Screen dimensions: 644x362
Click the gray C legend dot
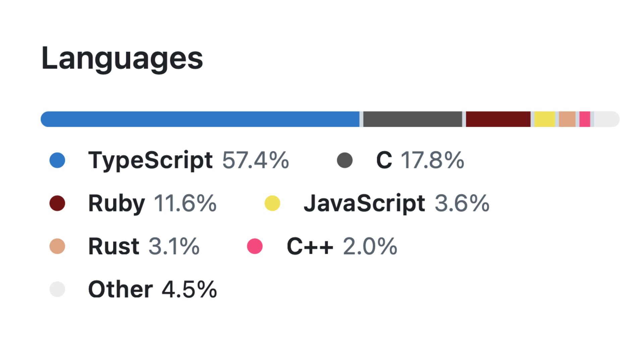coord(345,160)
